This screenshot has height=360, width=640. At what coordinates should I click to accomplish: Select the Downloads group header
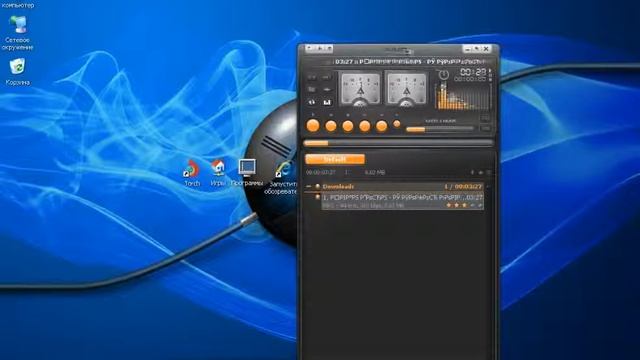point(402,186)
